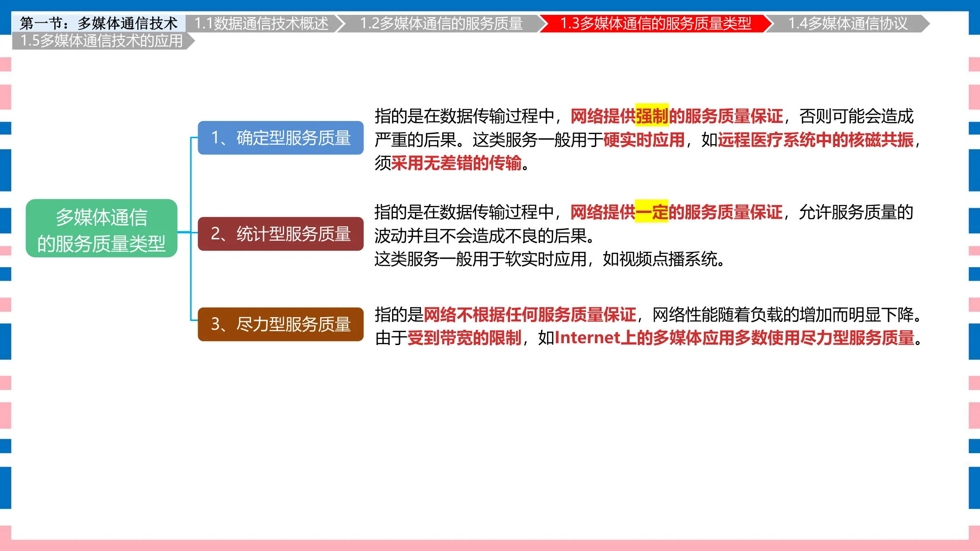Click the blue 1、确定型服务质量 box
The width and height of the screenshot is (980, 551).
(x=281, y=138)
